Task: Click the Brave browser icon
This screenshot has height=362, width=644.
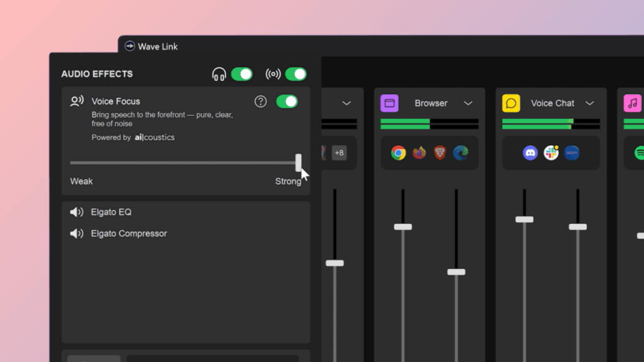Action: [440, 153]
